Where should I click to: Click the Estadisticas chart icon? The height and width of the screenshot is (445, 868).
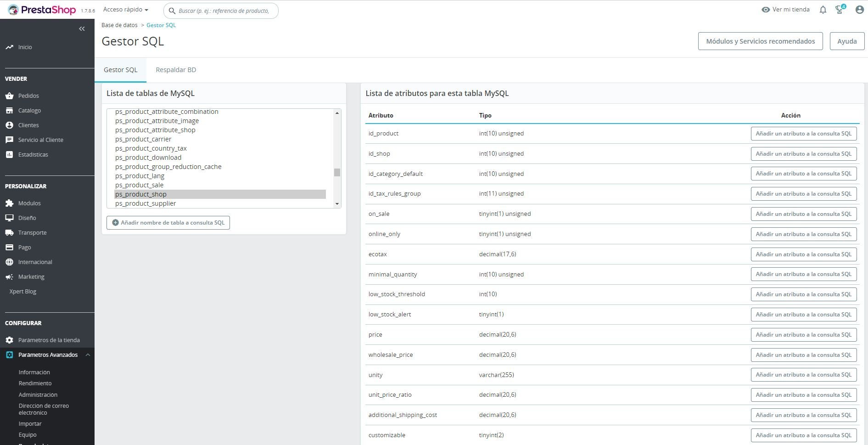point(9,154)
